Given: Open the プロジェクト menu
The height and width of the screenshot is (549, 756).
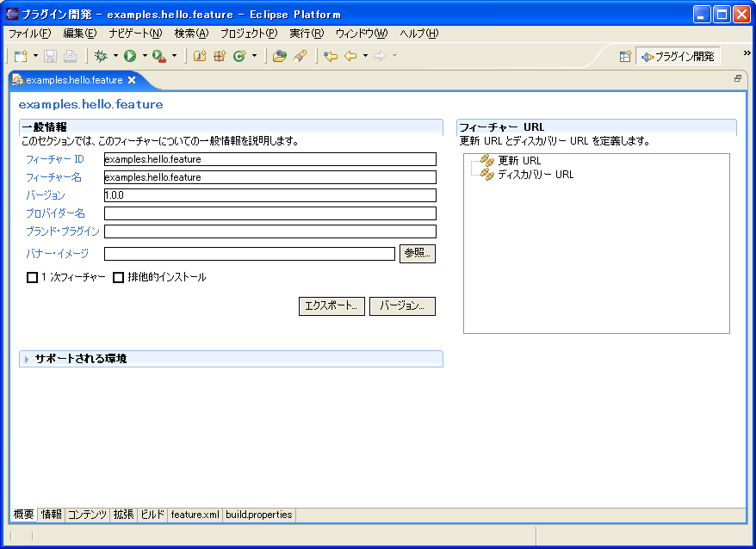Looking at the screenshot, I should [248, 34].
